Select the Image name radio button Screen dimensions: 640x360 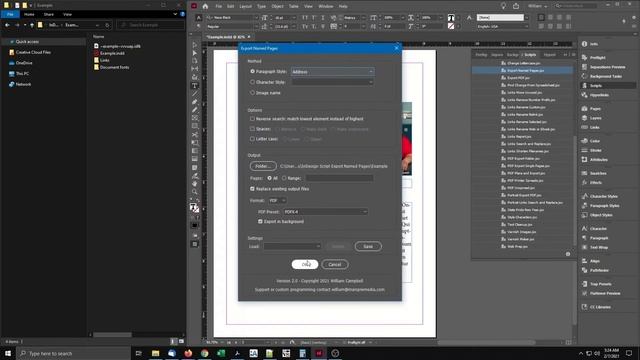point(252,93)
